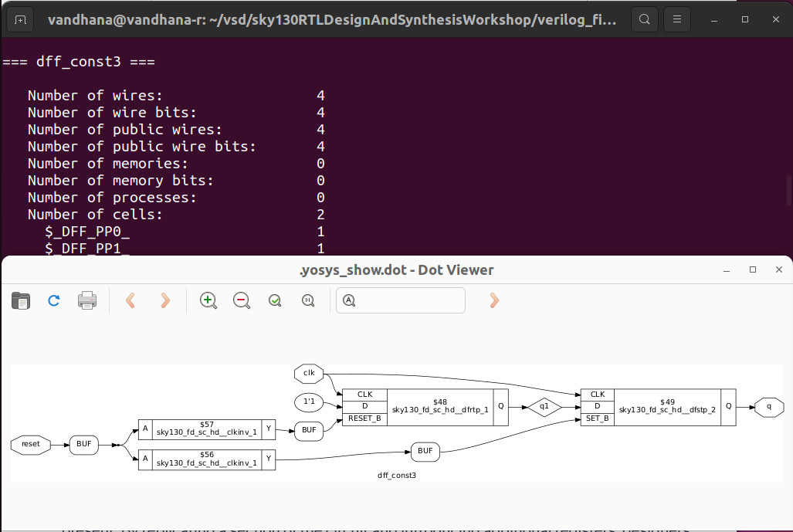Reset zoom to actual size (1:1)
Image resolution: width=793 pixels, height=532 pixels.
(x=308, y=300)
